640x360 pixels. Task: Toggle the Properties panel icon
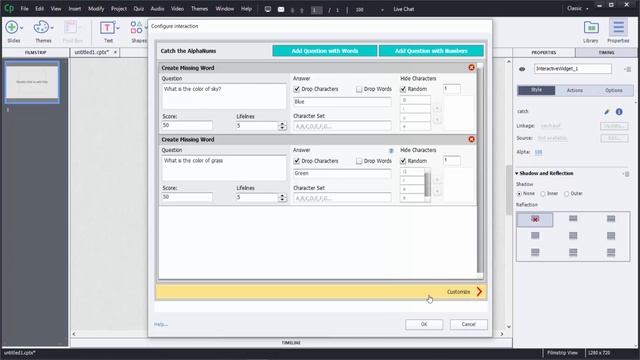[x=618, y=28]
